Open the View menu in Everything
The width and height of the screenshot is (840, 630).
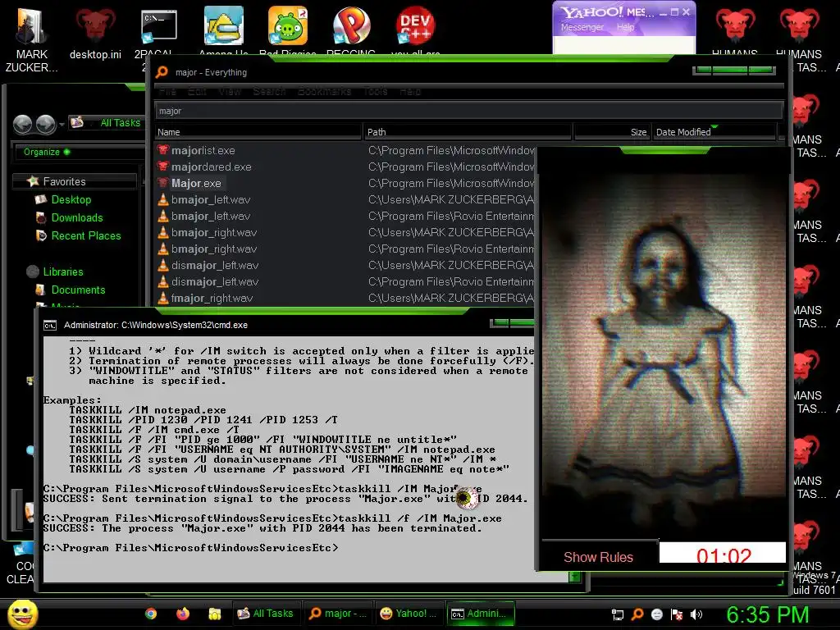tap(230, 92)
